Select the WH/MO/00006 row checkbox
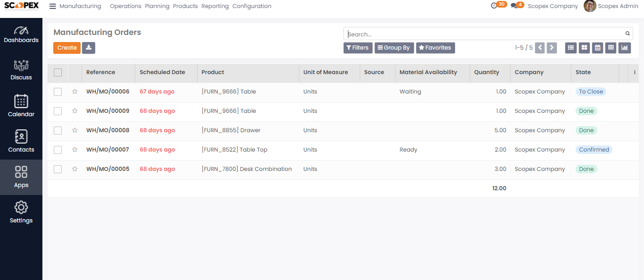This screenshot has width=644, height=280. (x=58, y=92)
